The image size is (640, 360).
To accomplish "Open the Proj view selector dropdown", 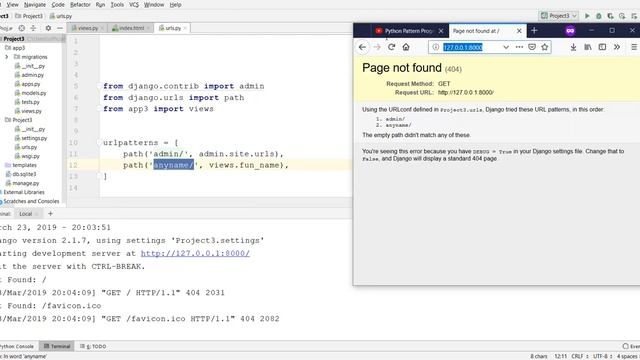I will (x=7, y=28).
